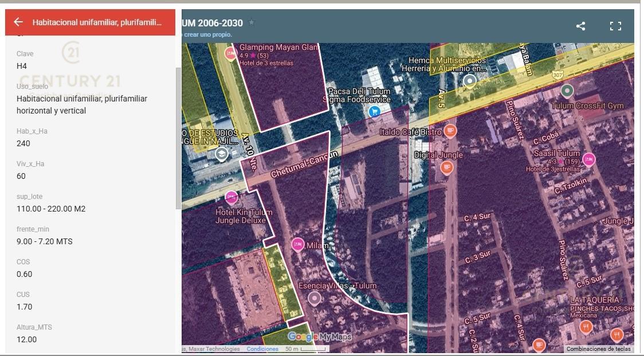Select sup_lote value '110.00 - 220.00 M2'
644x356 pixels.
click(51, 209)
